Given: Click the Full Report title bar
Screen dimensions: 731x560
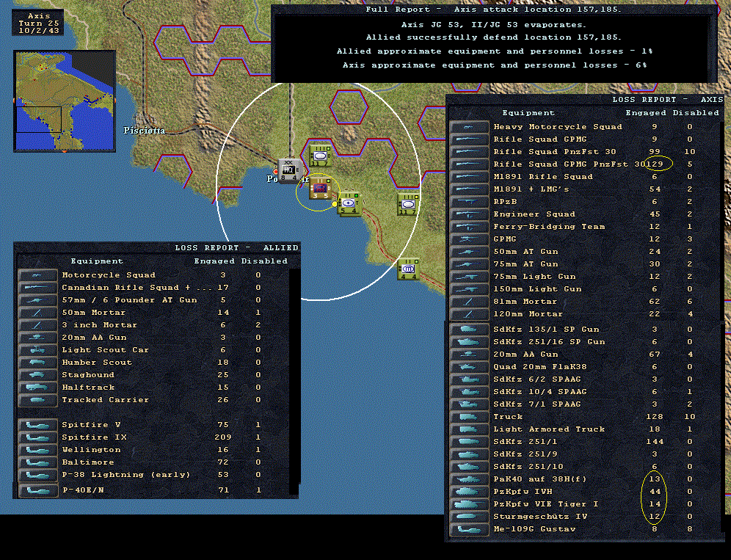Looking at the screenshot, I should 494,10.
